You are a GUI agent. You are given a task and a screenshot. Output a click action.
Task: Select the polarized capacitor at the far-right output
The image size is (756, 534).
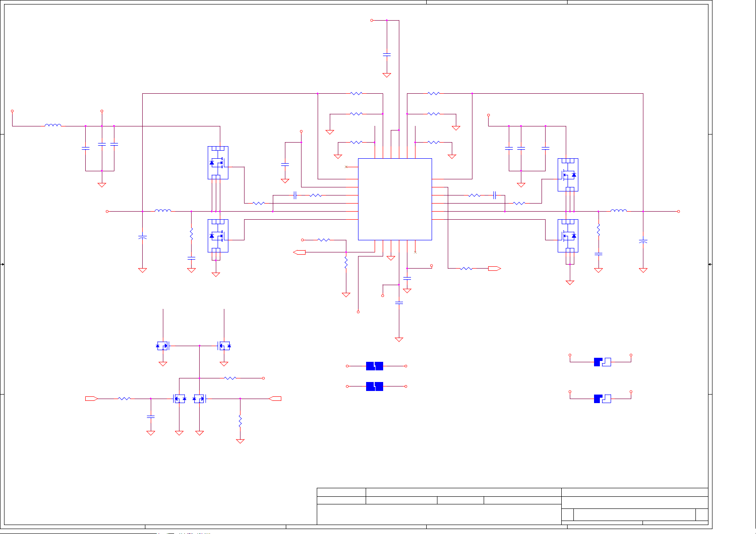pyautogui.click(x=643, y=241)
